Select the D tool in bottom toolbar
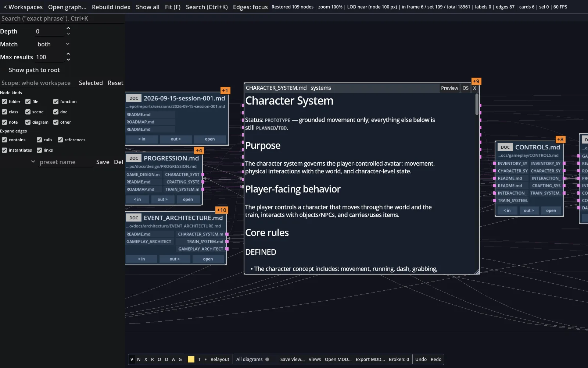Screen dimensions: 588x368 (x=166, y=360)
